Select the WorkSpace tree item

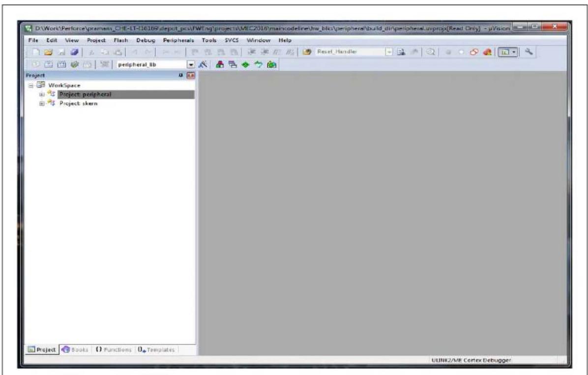(64, 85)
